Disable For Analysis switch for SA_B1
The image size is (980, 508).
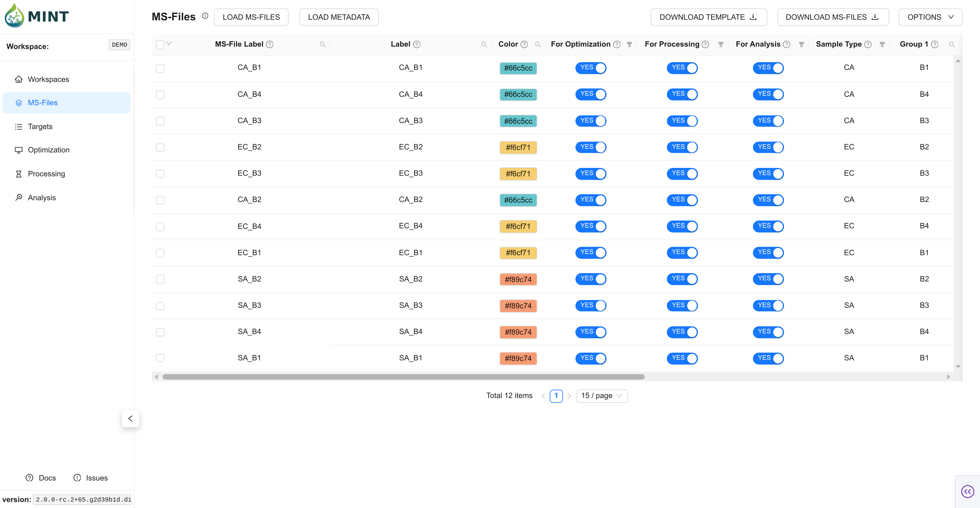[x=768, y=358]
